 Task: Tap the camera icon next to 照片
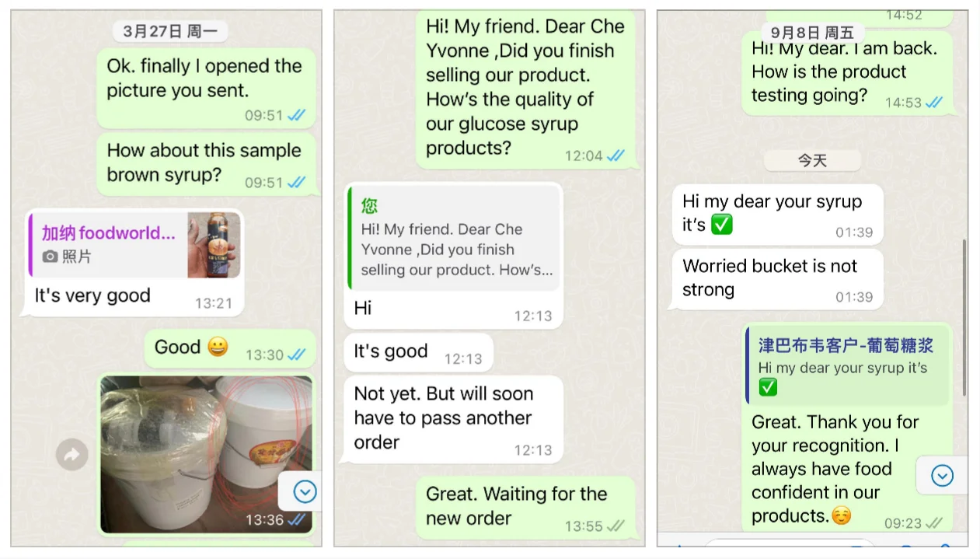[50, 257]
